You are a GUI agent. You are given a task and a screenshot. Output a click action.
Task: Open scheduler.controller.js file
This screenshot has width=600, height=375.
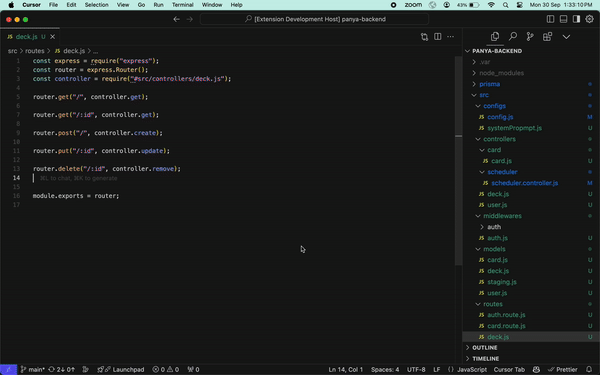(x=531, y=183)
